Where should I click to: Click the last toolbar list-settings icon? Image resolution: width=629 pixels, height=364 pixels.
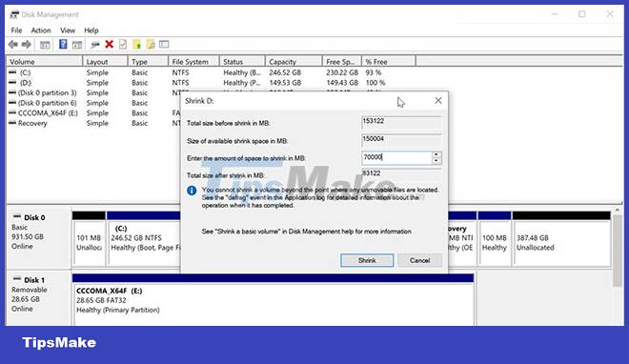(164, 44)
